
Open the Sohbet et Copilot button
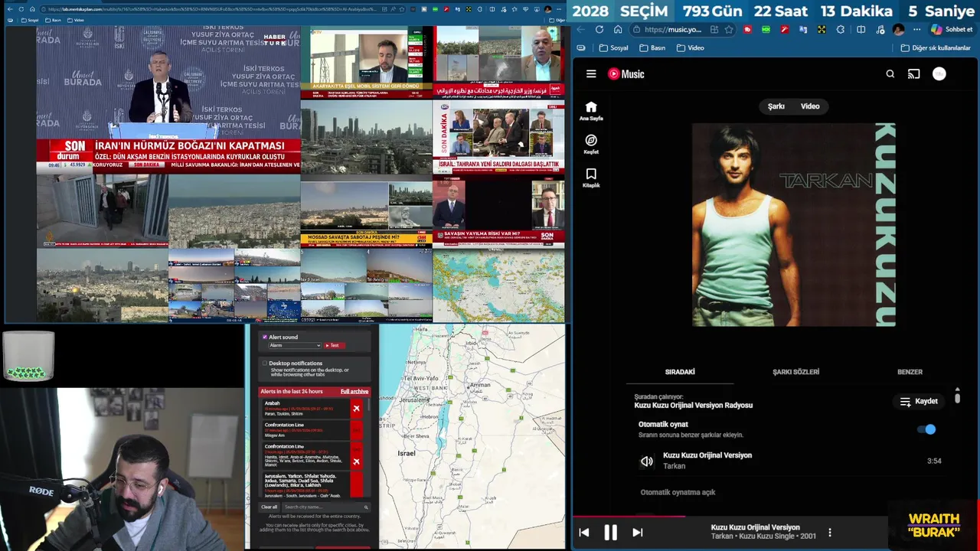point(952,29)
